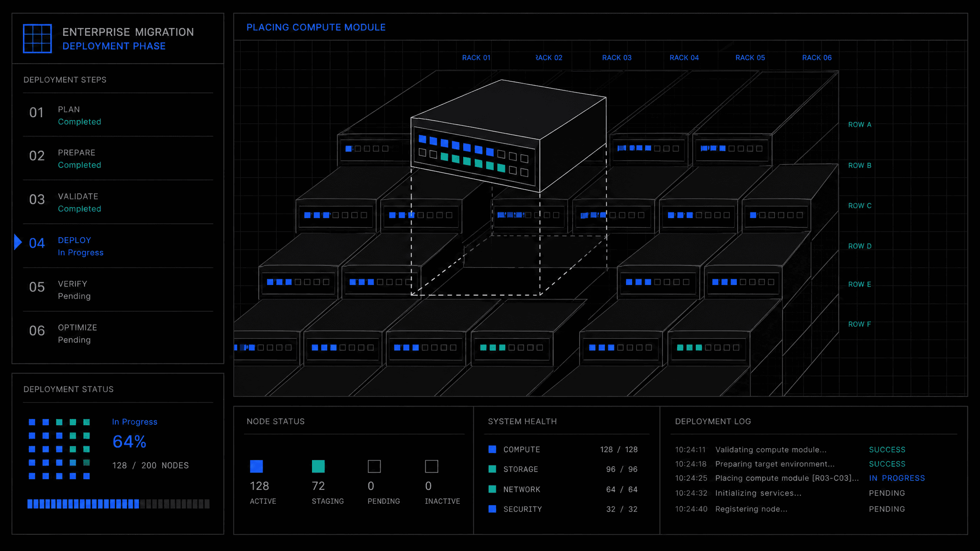Click the ROW C label
This screenshot has height=551, width=980.
pyautogui.click(x=860, y=206)
